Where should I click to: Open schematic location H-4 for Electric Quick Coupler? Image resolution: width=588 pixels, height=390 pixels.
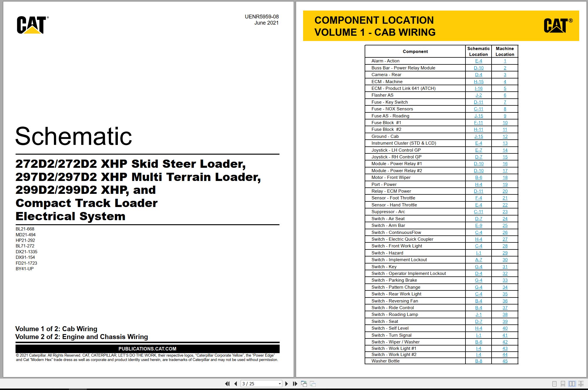point(478,239)
